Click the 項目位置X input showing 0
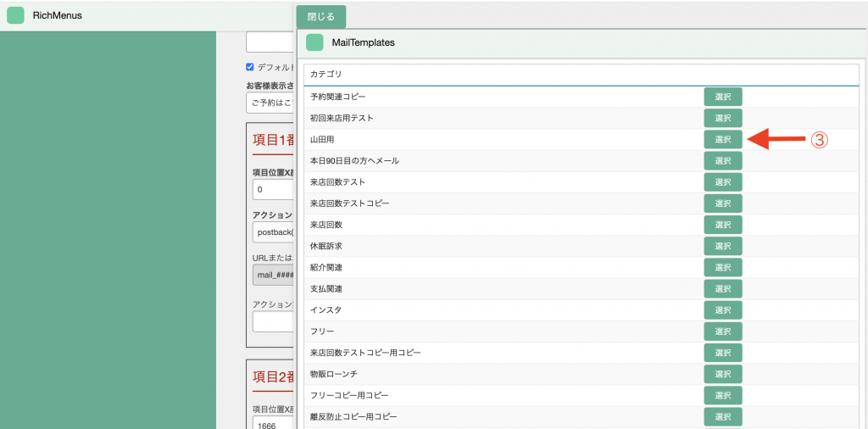 click(x=272, y=189)
